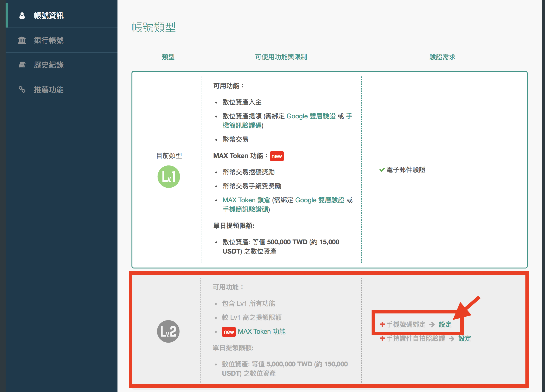This screenshot has width=545, height=392.
Task: Click the chain link icon for 推薦功能
Action: coord(22,89)
